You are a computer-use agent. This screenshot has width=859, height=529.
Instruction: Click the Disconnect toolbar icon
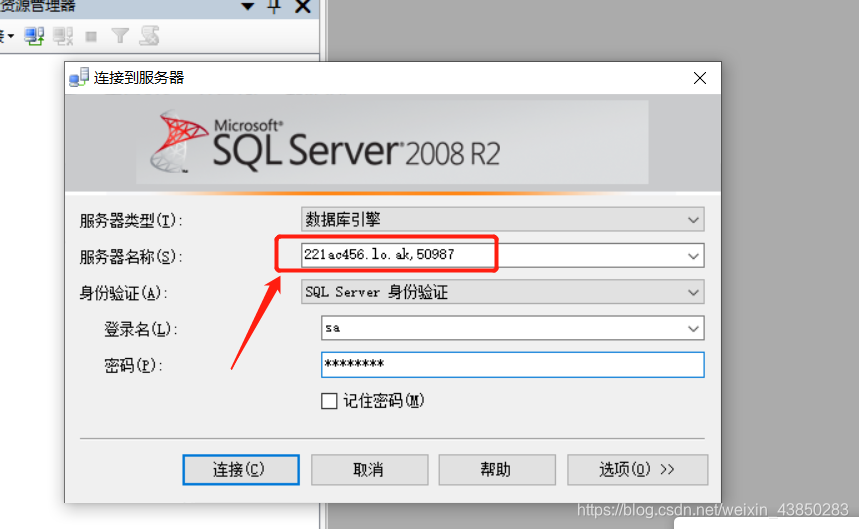[x=63, y=37]
